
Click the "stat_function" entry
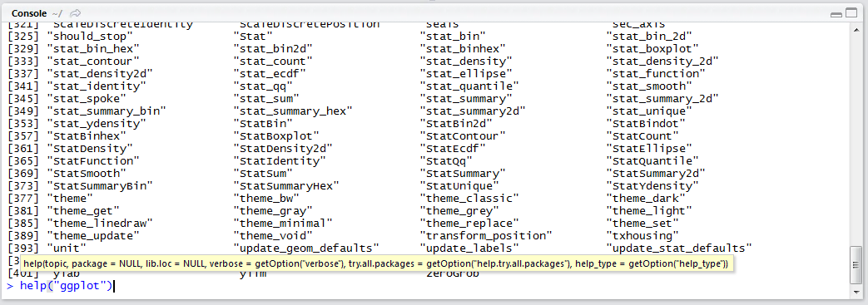tap(656, 73)
